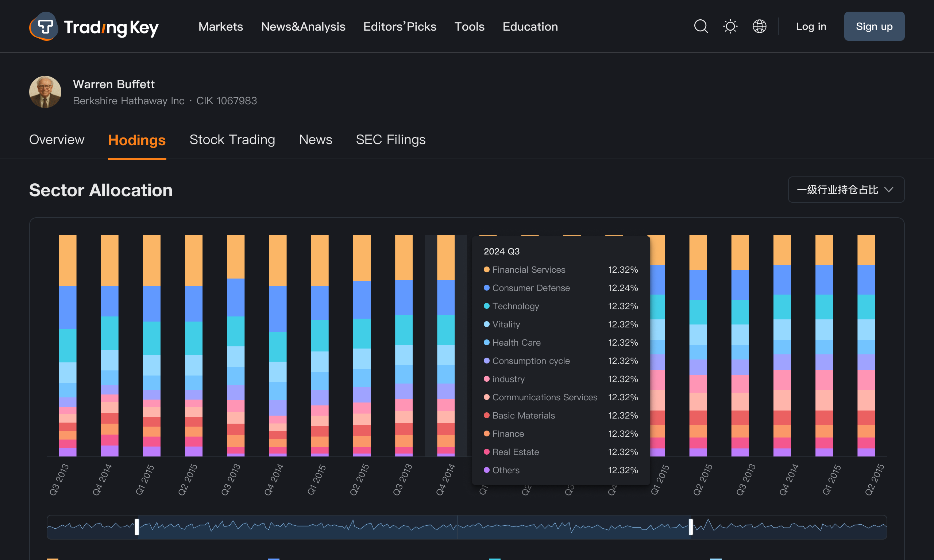Click the highlighted Q4 2014 bar

446,345
